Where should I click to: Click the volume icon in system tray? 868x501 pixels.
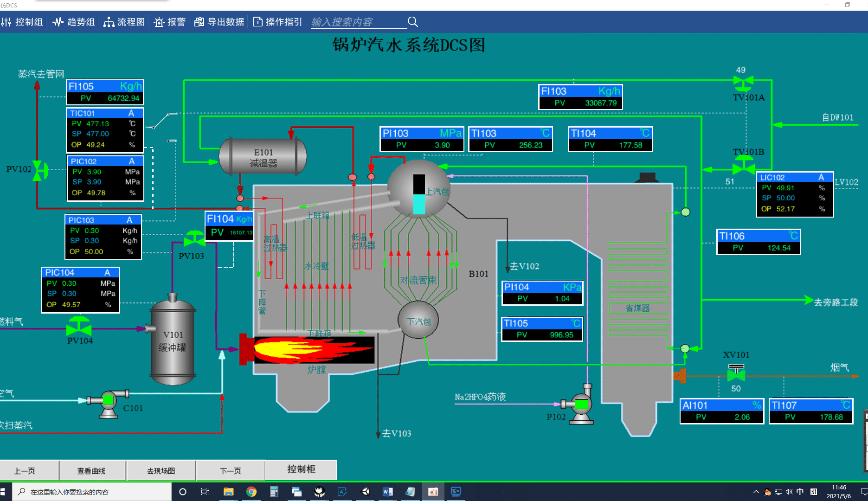(x=789, y=492)
